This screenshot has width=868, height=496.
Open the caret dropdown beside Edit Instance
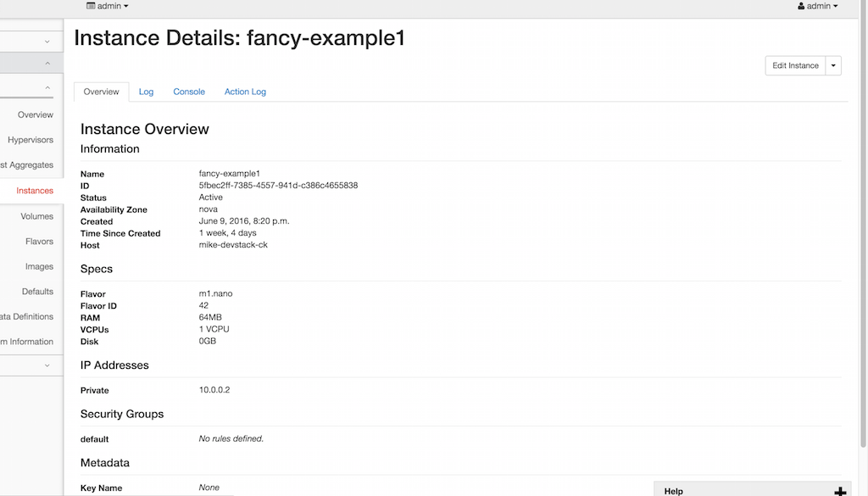point(833,65)
